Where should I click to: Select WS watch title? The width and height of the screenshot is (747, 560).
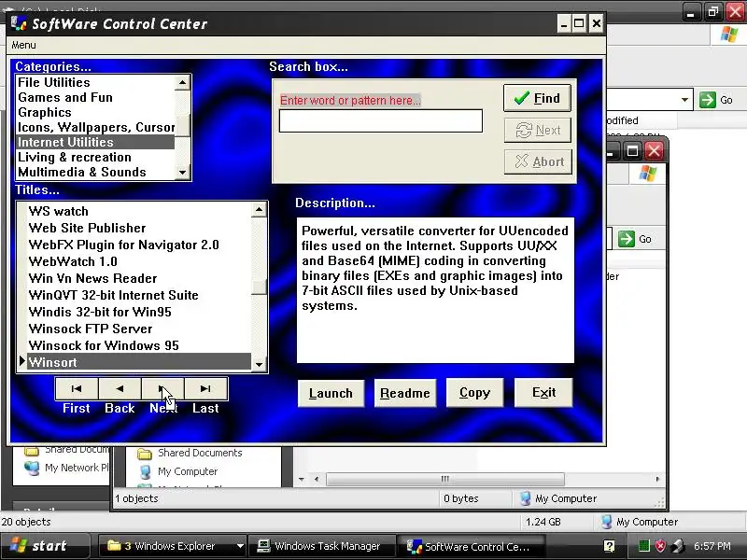138,211
